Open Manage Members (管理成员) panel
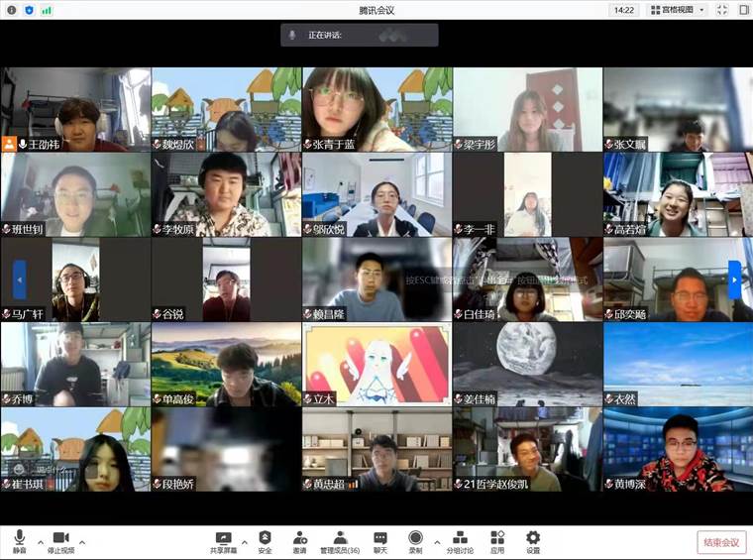The image size is (753, 560). tap(339, 541)
